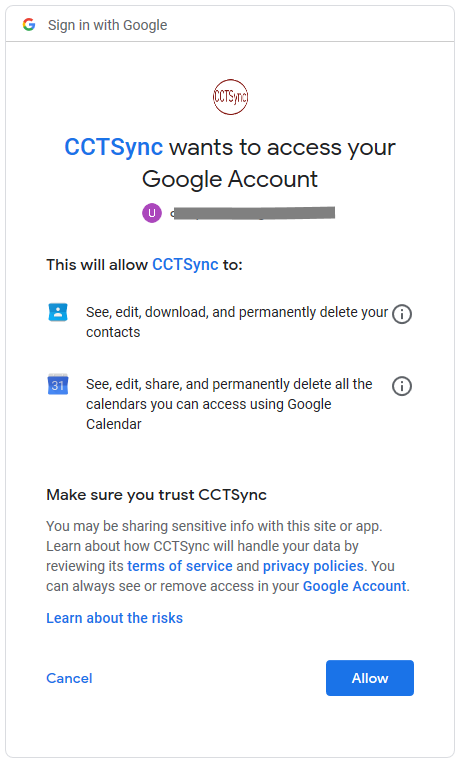Click the 'Make sure you trust CCTSync' heading
The height and width of the screenshot is (765, 461).
[157, 495]
